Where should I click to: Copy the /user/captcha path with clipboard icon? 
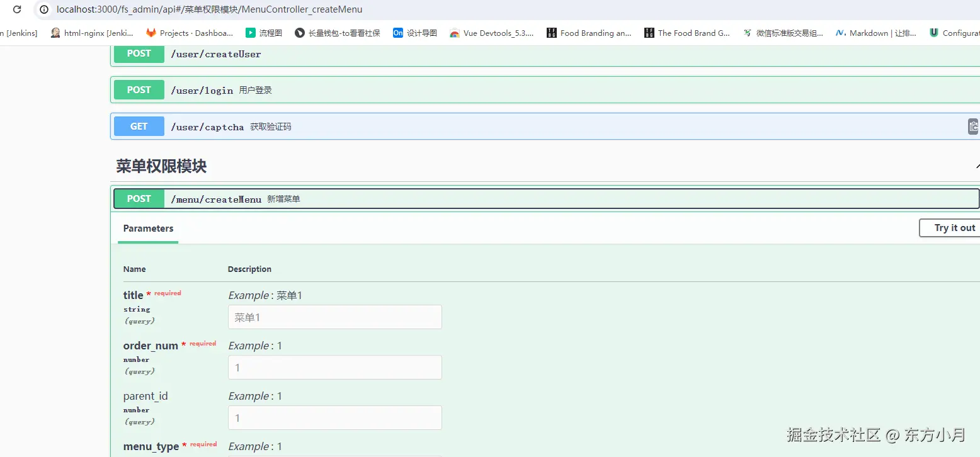(974, 127)
